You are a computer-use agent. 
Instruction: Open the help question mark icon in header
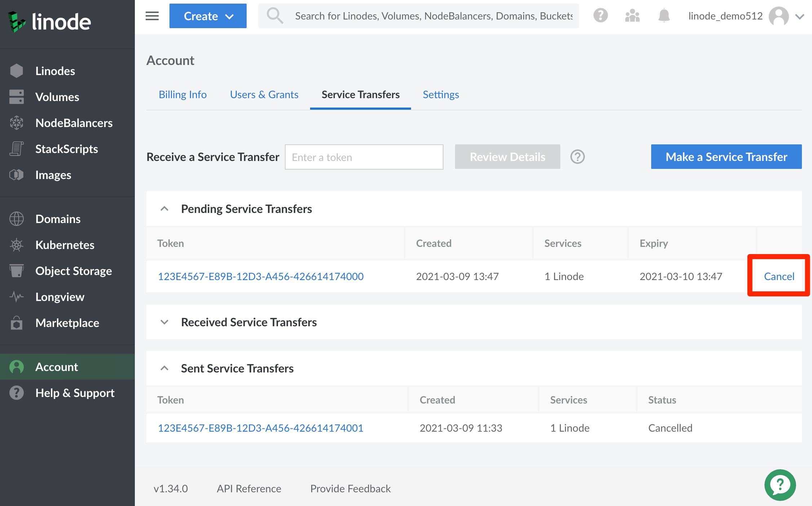click(600, 16)
